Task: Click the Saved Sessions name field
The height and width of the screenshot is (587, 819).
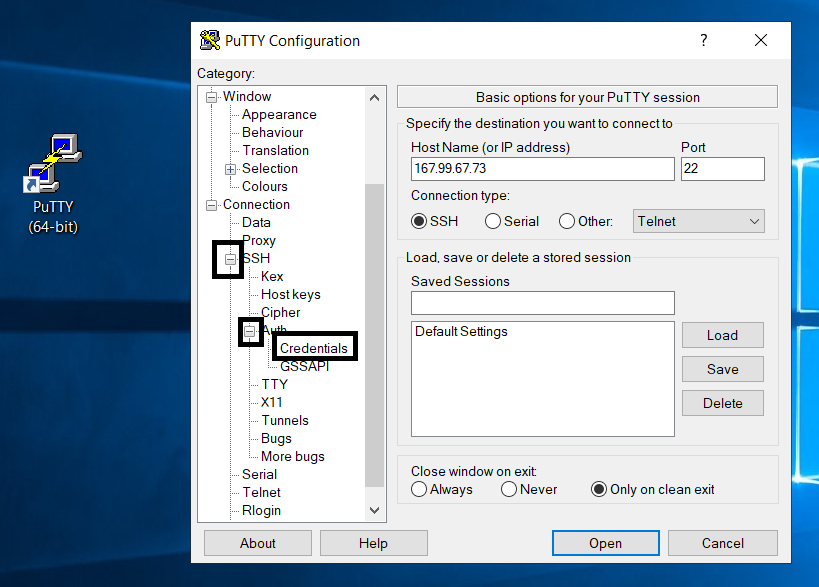Action: point(543,303)
